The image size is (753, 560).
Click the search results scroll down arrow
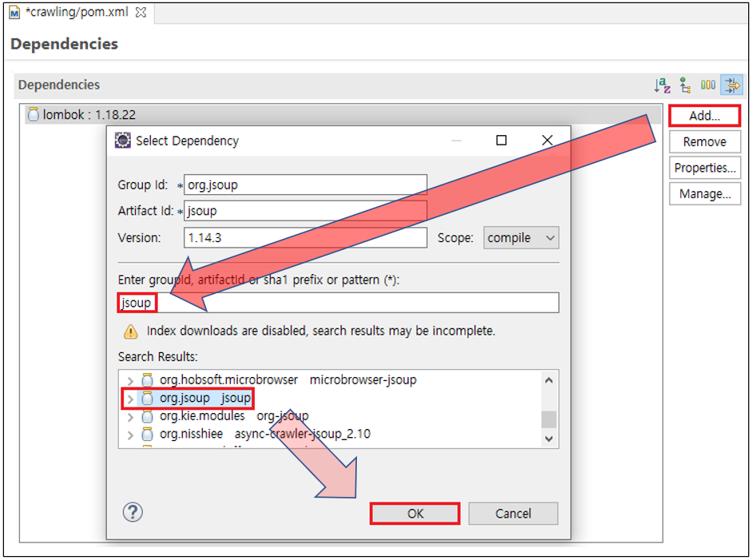[549, 439]
